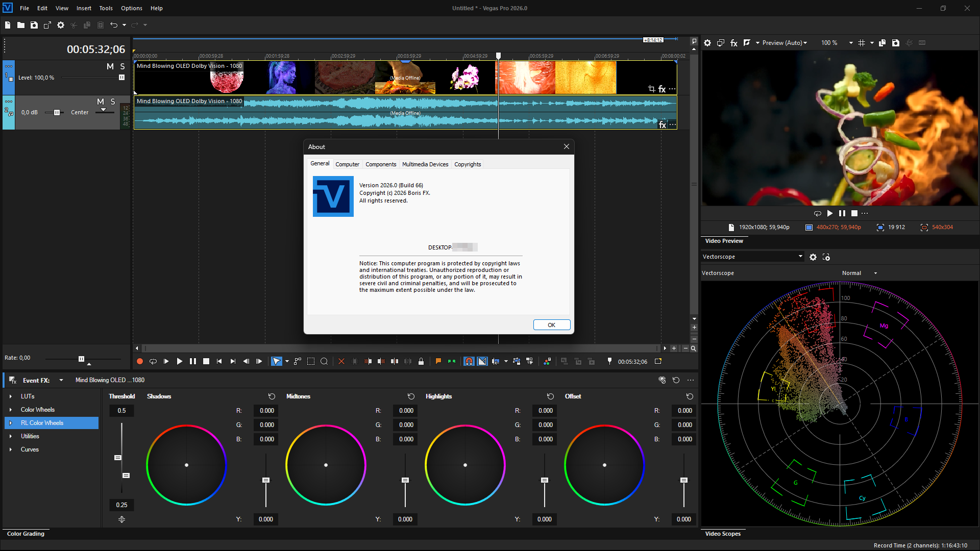This screenshot has width=980, height=551.
Task: Delete selection with the red X icon
Action: coord(341,362)
